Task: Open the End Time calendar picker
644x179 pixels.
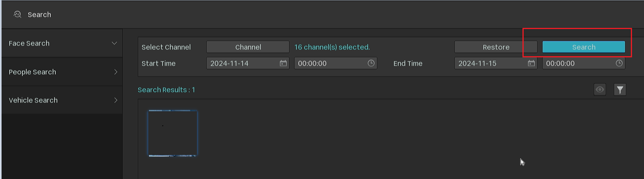Action: pos(531,63)
